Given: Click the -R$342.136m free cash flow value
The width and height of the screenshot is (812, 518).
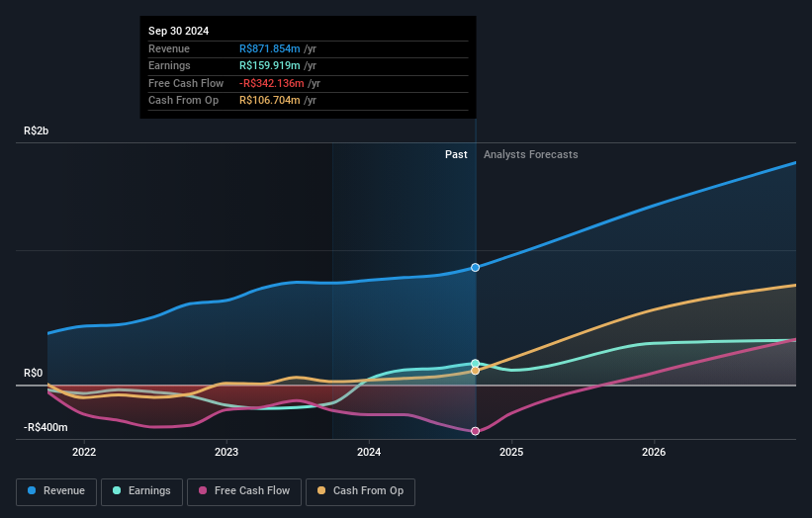Looking at the screenshot, I should (272, 83).
